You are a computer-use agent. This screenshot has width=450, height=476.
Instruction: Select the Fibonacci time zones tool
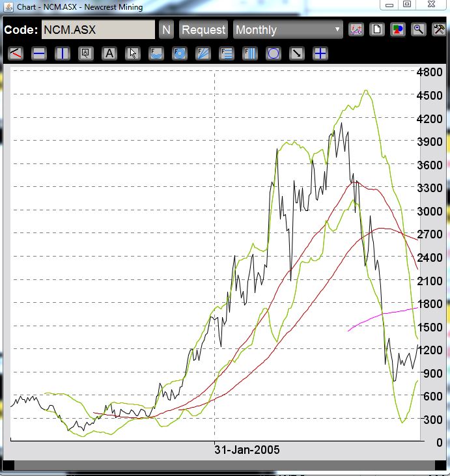pyautogui.click(x=250, y=53)
